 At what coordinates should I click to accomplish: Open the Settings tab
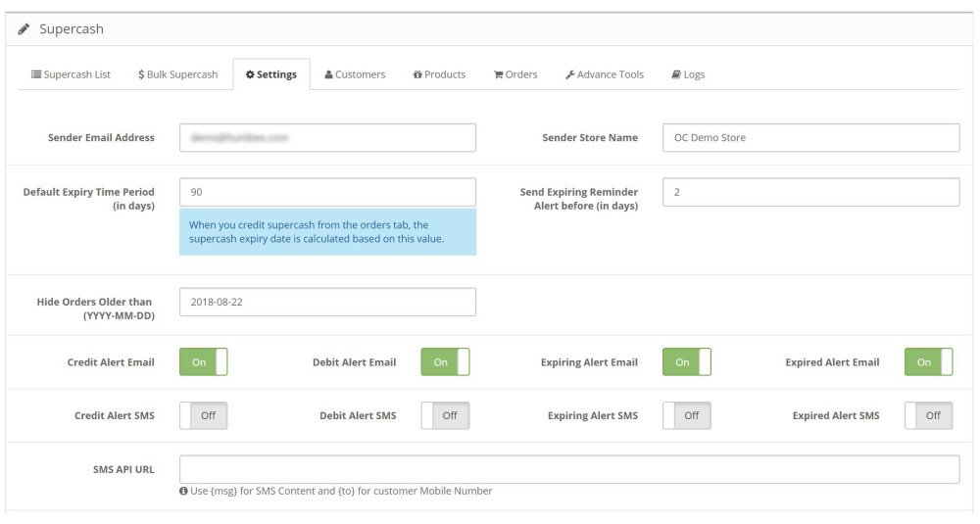point(271,74)
